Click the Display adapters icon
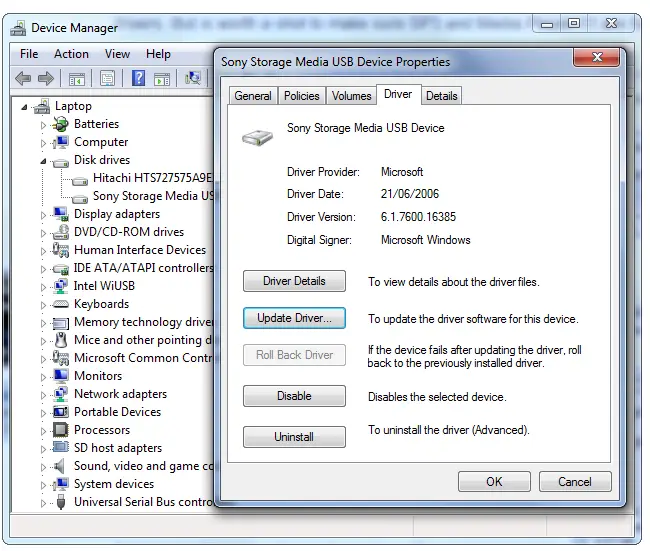The image size is (650, 551). point(61,214)
